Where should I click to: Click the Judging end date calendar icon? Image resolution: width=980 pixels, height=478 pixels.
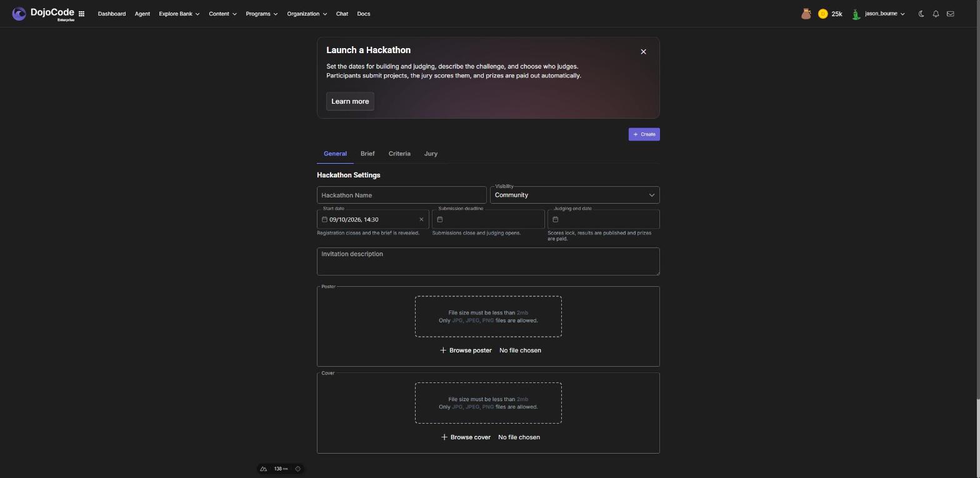tap(555, 219)
